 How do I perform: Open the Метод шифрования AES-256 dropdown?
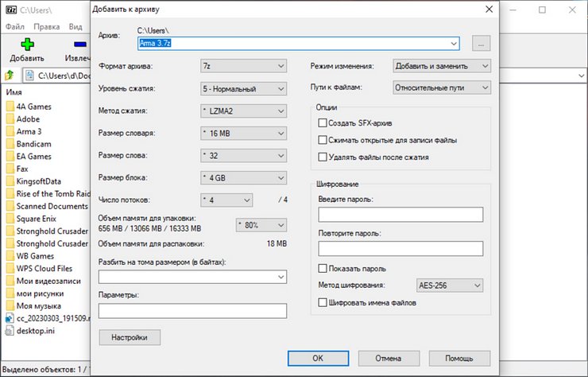coord(448,285)
